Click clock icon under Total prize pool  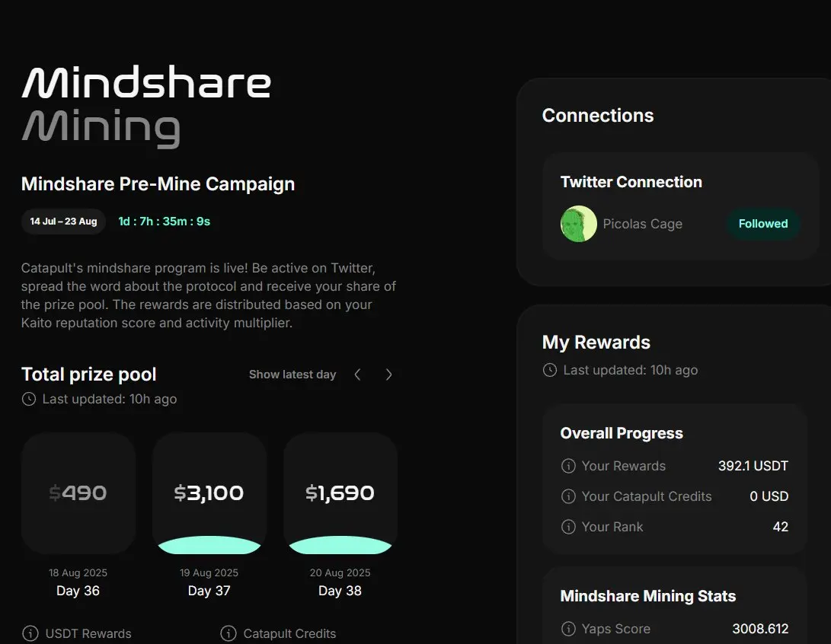pos(29,399)
